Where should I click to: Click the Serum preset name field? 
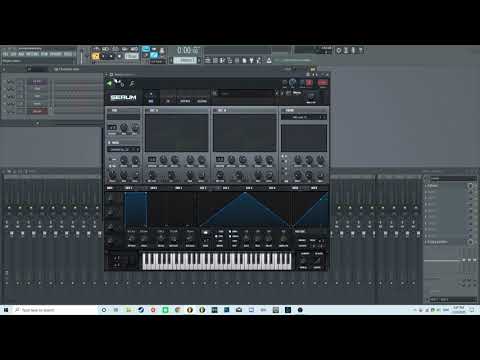pyautogui.click(x=247, y=94)
